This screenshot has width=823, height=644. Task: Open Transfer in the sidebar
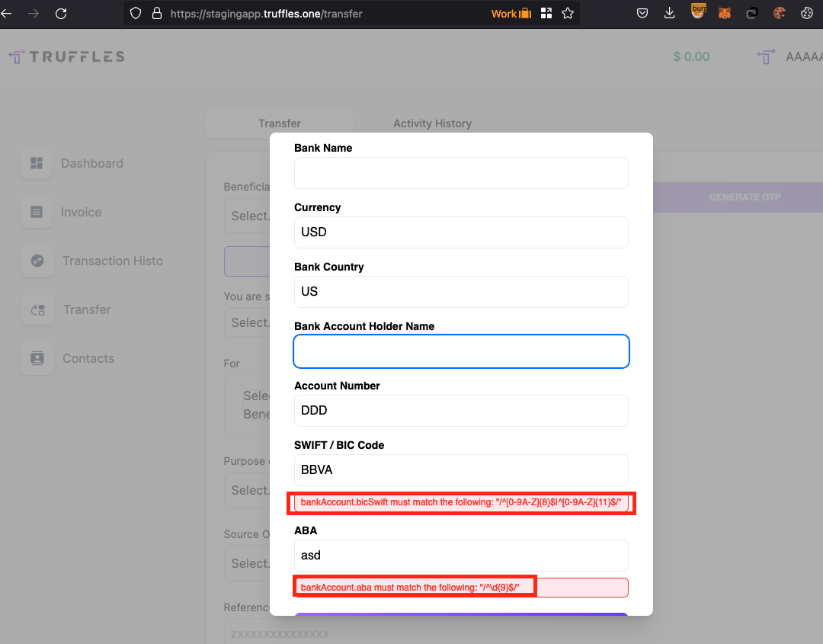tap(87, 309)
